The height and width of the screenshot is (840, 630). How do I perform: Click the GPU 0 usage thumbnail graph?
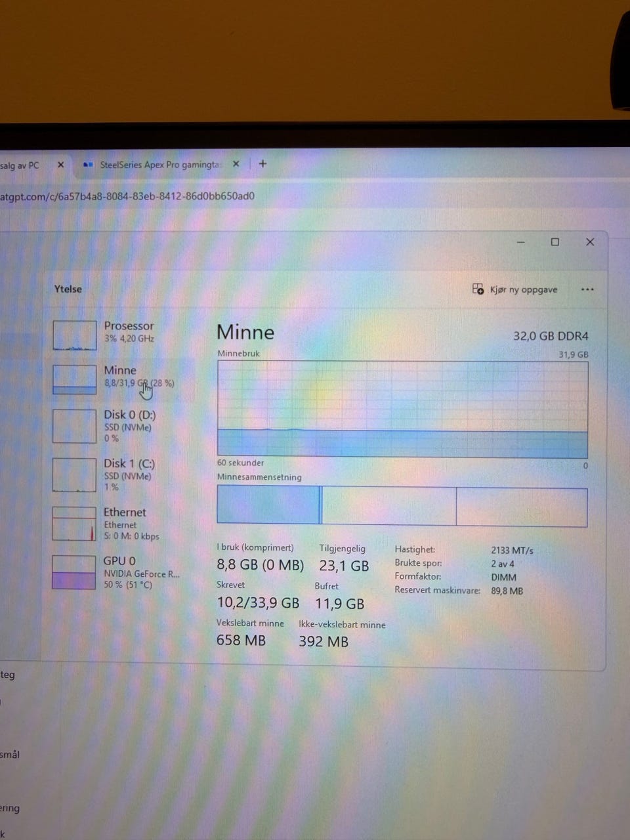point(74,572)
